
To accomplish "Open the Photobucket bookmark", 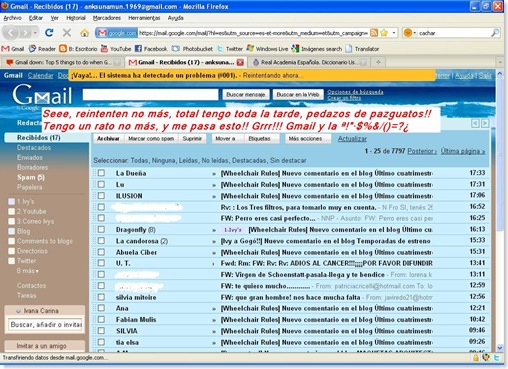I will pos(192,49).
